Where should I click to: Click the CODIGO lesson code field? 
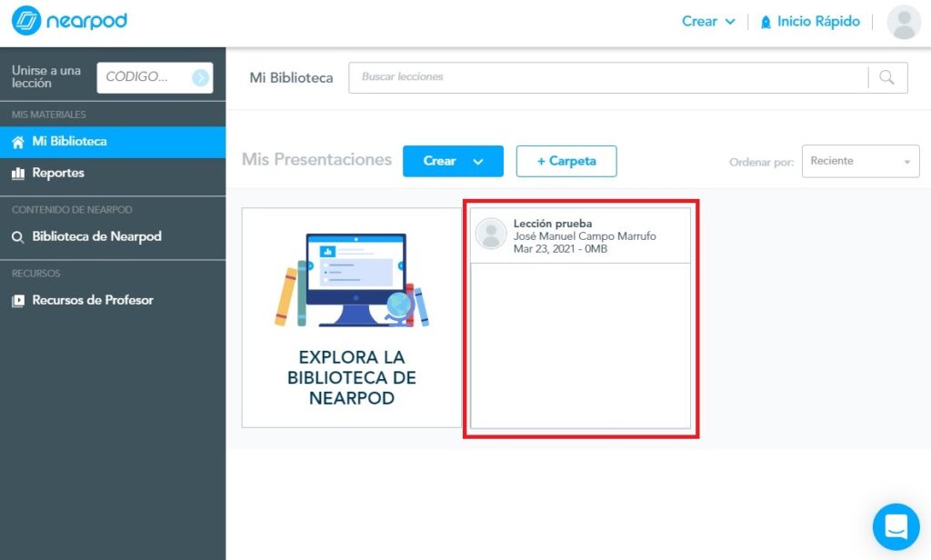click(x=144, y=77)
